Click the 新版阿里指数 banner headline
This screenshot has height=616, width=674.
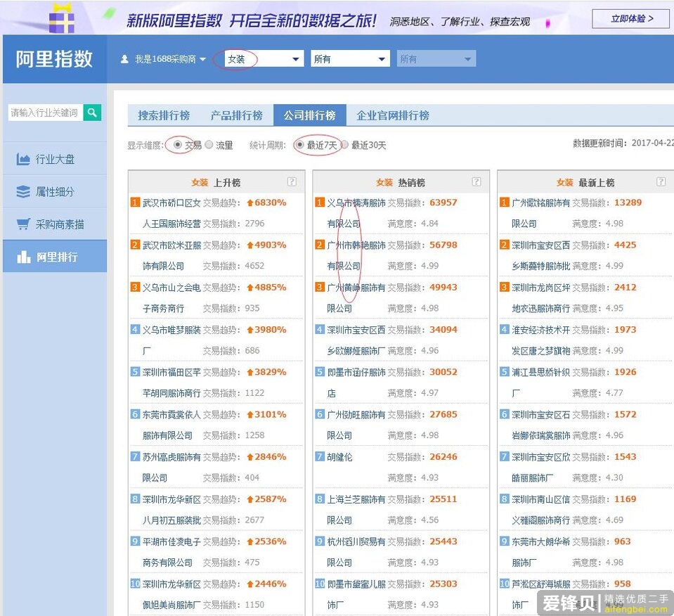coord(252,20)
